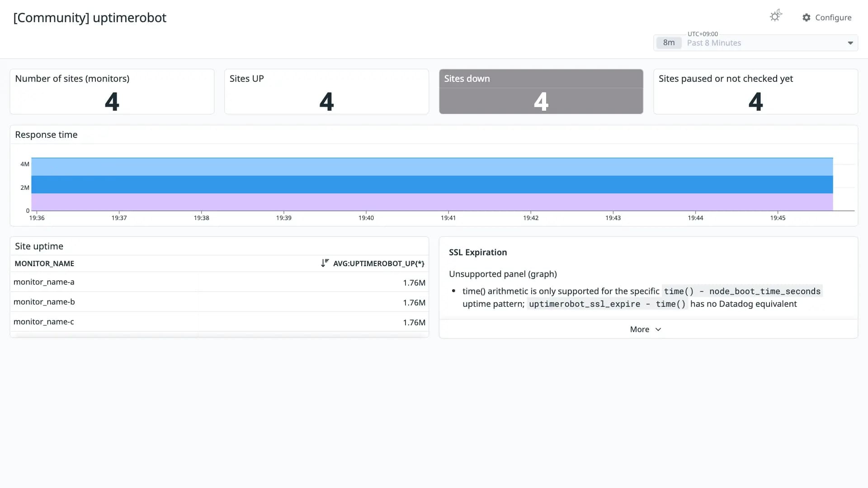
Task: Click the 19:44 tick label on the time axis
Action: pyautogui.click(x=695, y=218)
